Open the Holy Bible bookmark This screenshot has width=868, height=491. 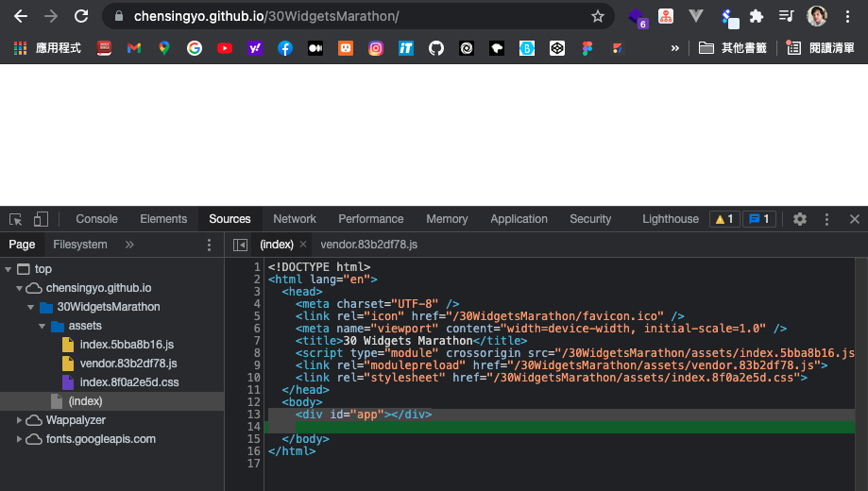click(x=104, y=48)
